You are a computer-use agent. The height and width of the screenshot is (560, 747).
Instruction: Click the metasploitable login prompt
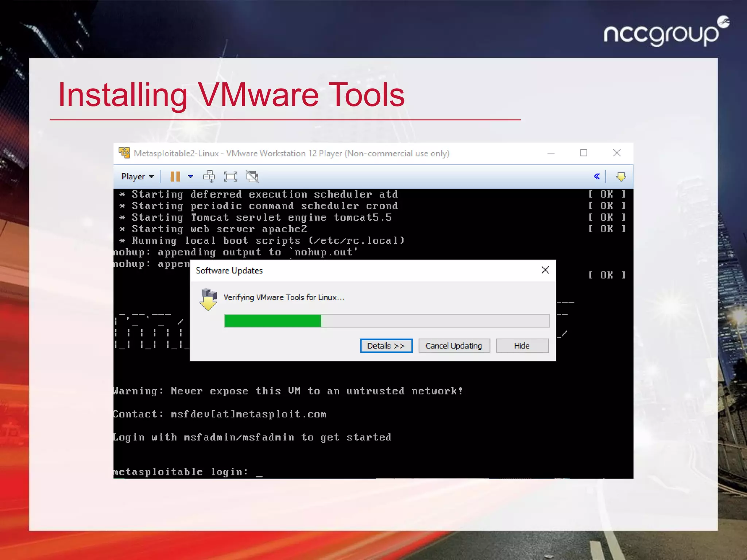[x=188, y=472]
